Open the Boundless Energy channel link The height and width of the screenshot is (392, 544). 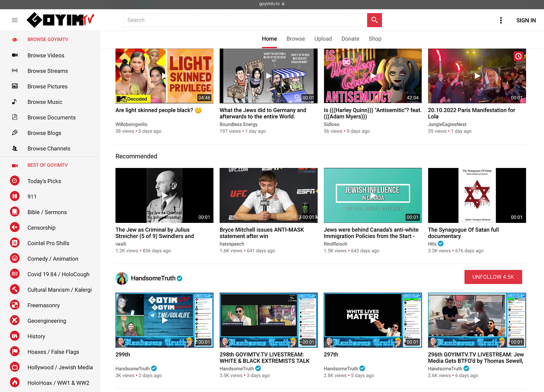point(238,124)
